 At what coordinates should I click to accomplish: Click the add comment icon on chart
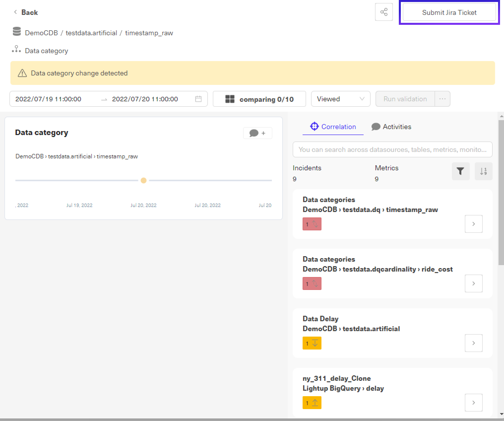click(x=257, y=133)
